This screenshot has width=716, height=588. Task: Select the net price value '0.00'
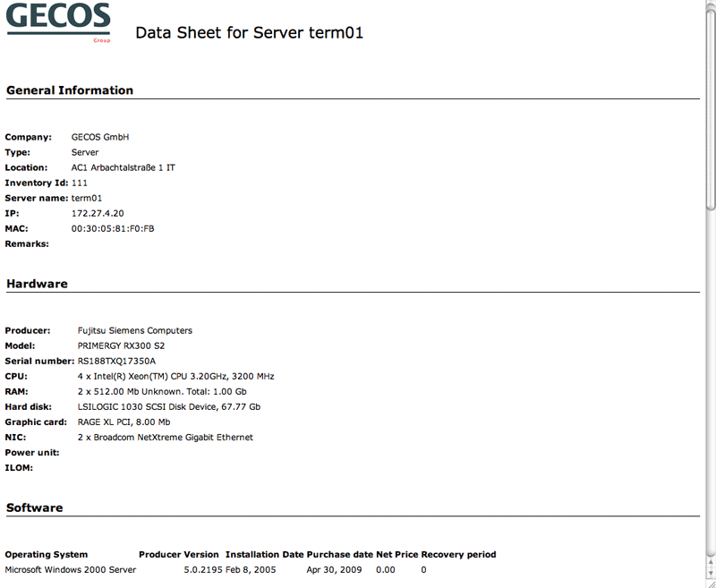(x=386, y=570)
